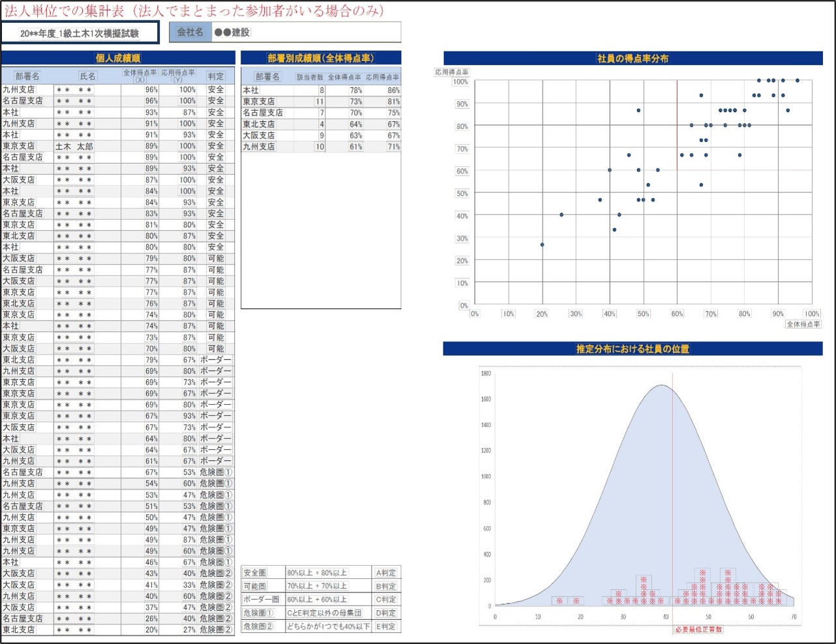Click the A判定 cell in the legend
This screenshot has height=644, width=836.
pyautogui.click(x=386, y=573)
